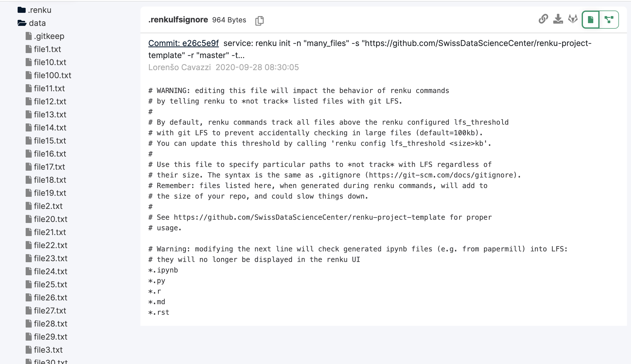Select the green file content view icon
631x364 pixels.
coord(591,19)
